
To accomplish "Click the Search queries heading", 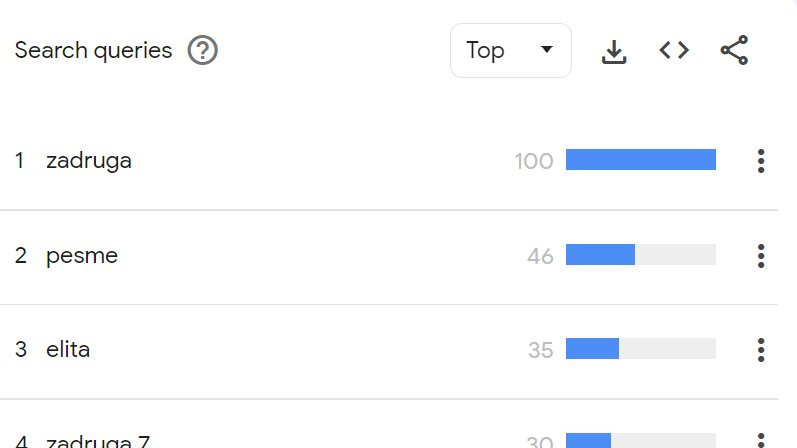I will click(x=94, y=50).
